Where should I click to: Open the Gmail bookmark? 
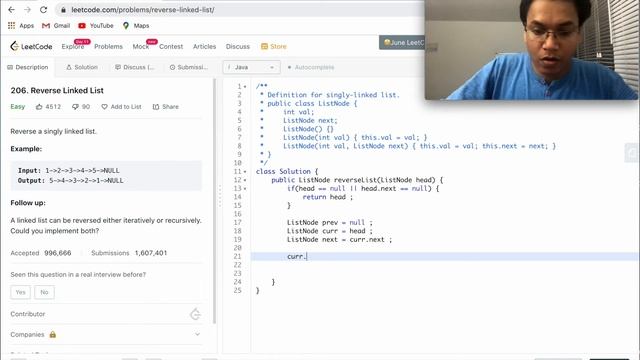click(56, 25)
